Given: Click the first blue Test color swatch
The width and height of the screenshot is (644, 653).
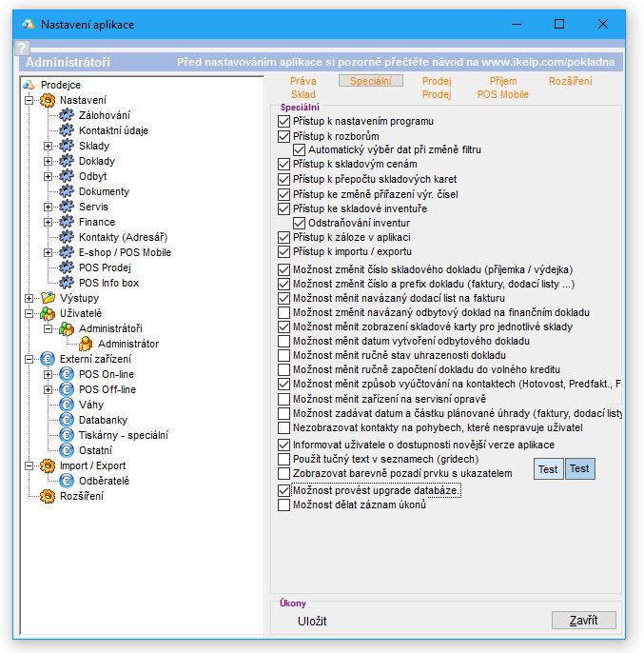Looking at the screenshot, I should click(x=548, y=468).
